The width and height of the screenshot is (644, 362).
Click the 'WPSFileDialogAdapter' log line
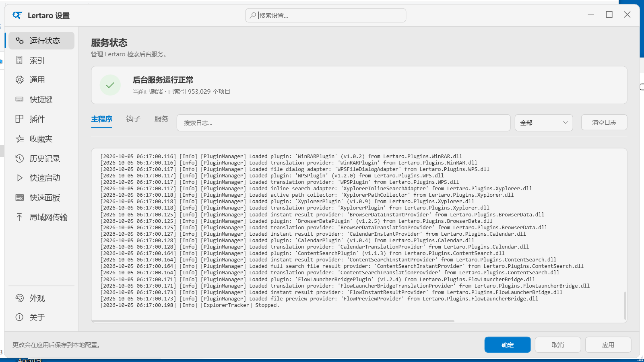pyautogui.click(x=295, y=169)
